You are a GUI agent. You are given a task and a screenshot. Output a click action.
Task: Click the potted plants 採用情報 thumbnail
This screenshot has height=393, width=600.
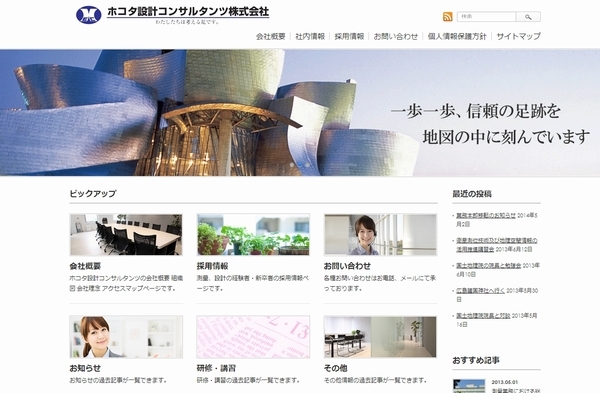click(253, 235)
